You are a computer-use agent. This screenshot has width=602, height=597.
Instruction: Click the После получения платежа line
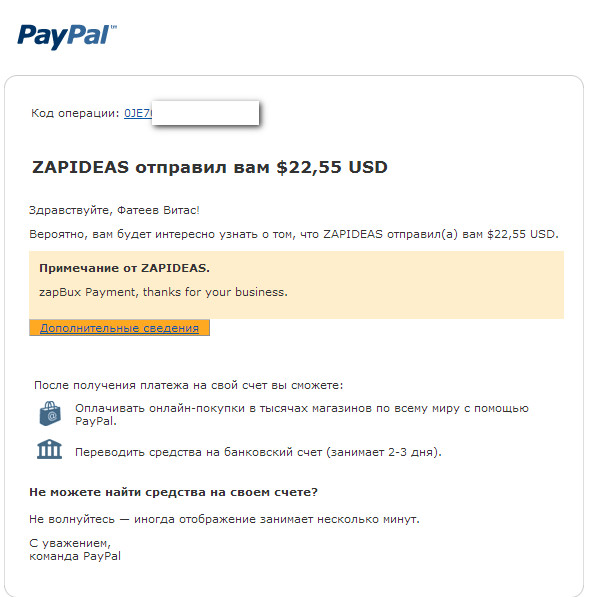tap(188, 385)
